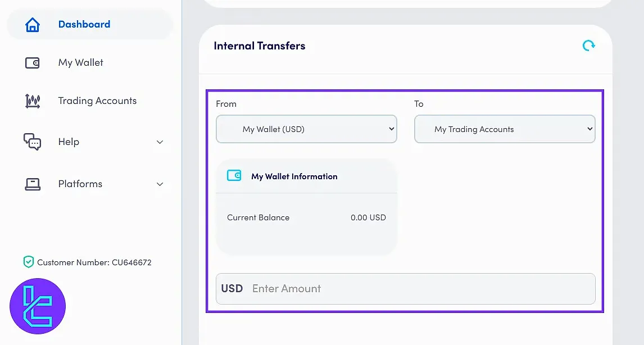
Task: Open the My Trading Accounts dropdown
Action: (x=504, y=129)
